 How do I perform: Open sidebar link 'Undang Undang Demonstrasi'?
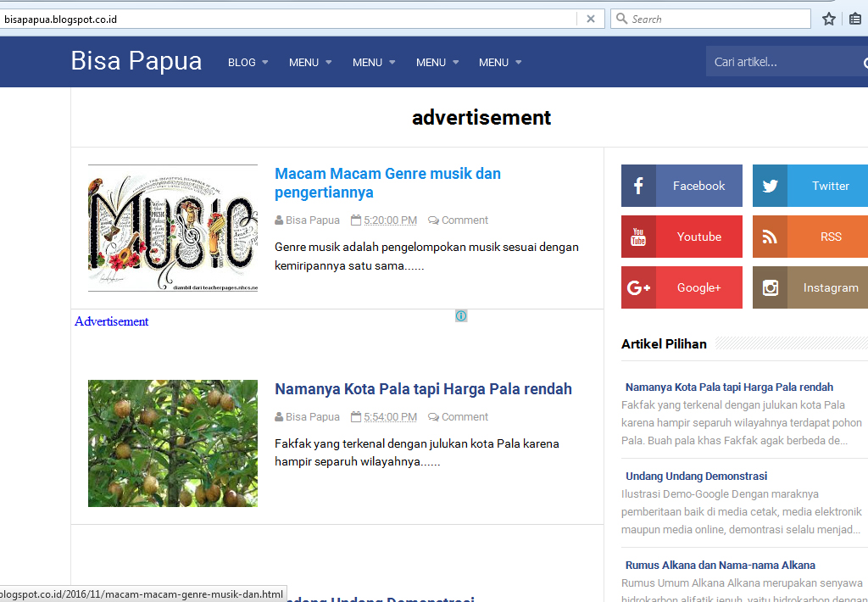(697, 477)
